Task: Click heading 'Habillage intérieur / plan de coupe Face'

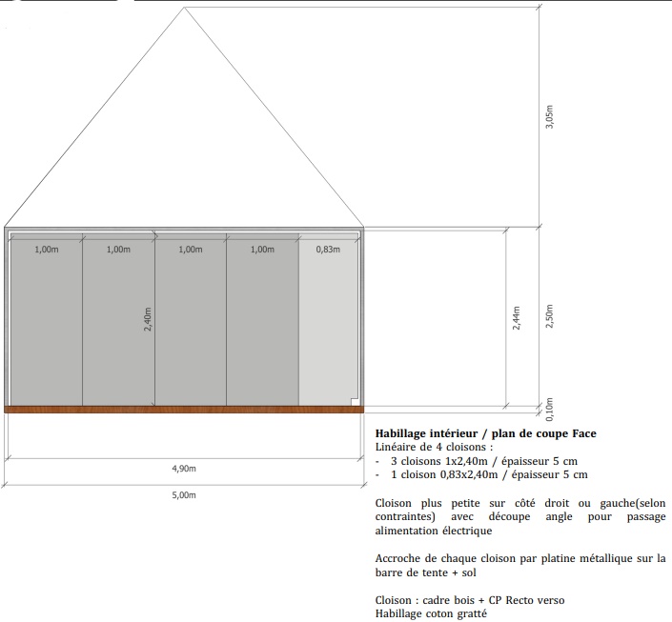Action: 485,433
